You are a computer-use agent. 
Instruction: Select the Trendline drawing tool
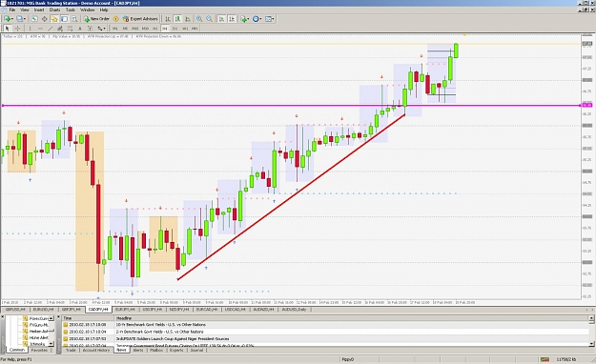(51, 29)
